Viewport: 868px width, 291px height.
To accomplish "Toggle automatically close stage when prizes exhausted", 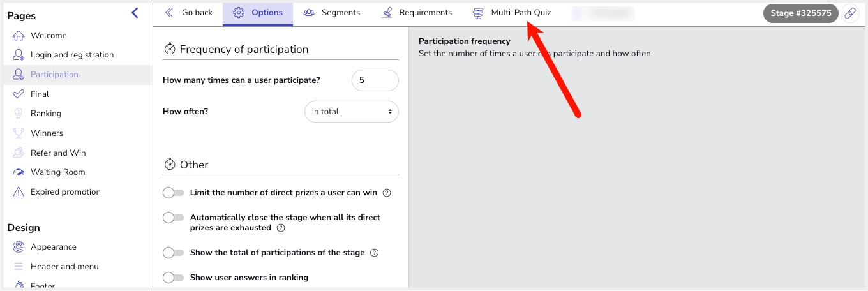I will 173,218.
